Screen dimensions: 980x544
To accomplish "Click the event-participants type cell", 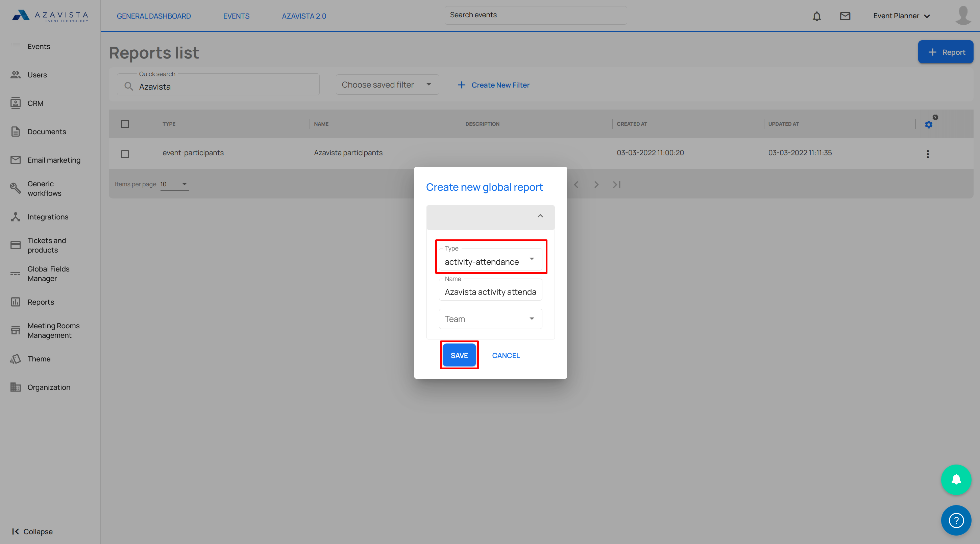I will tap(193, 153).
